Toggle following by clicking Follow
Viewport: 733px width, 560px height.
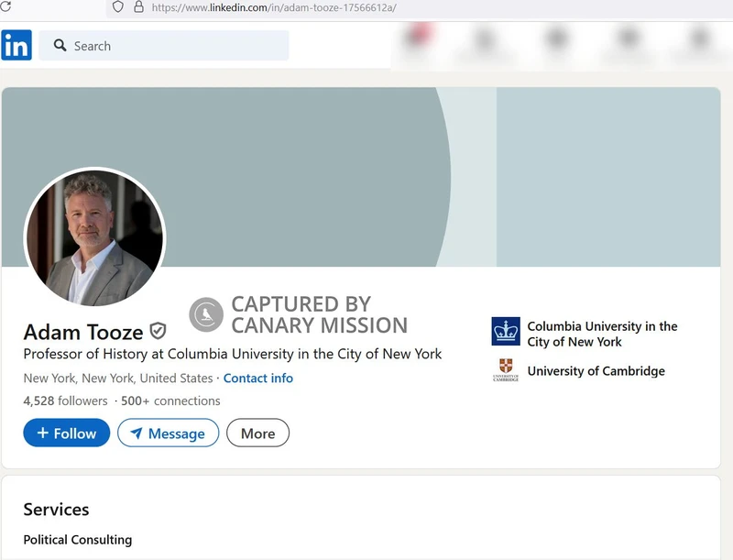point(66,433)
